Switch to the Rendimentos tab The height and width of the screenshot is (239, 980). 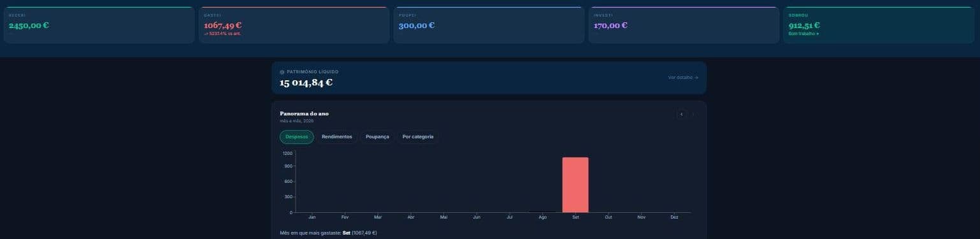(337, 137)
